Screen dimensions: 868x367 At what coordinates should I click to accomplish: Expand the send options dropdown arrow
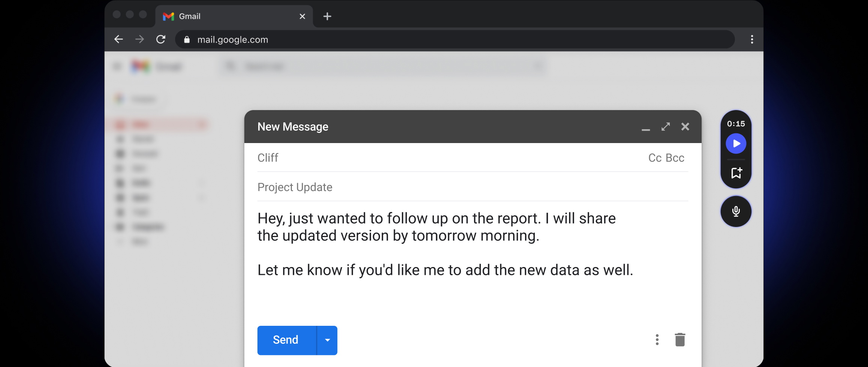coord(327,340)
